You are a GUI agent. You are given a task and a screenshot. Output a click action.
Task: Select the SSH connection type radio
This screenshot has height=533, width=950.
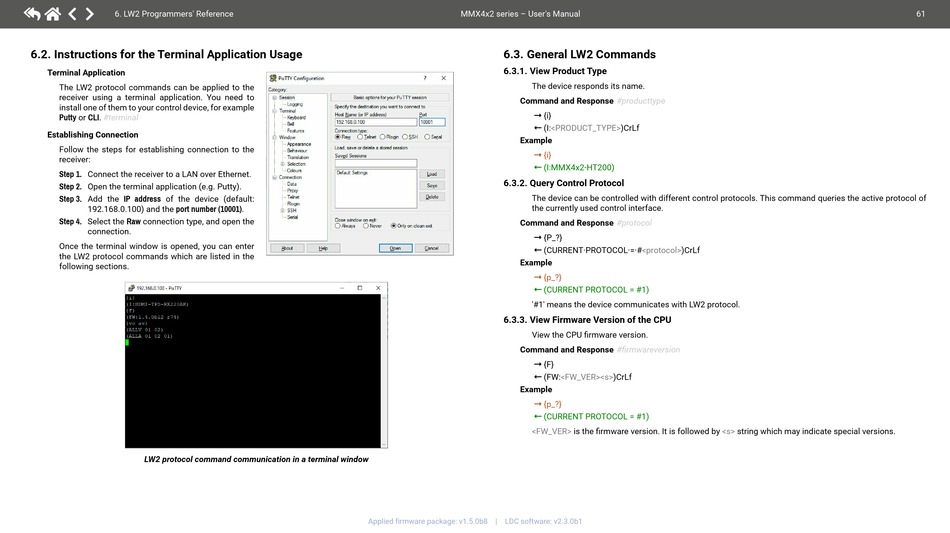406,137
